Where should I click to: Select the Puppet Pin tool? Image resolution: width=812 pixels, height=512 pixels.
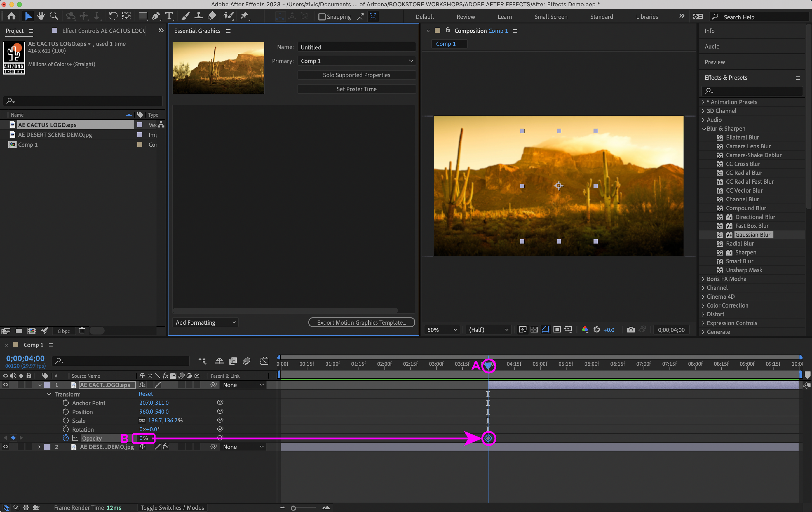click(244, 16)
